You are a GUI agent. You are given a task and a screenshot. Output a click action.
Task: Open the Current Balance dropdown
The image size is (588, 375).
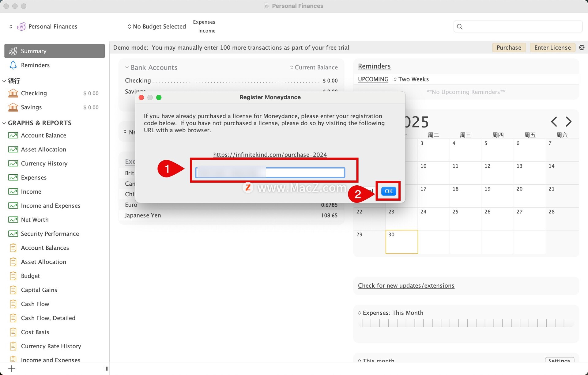314,67
